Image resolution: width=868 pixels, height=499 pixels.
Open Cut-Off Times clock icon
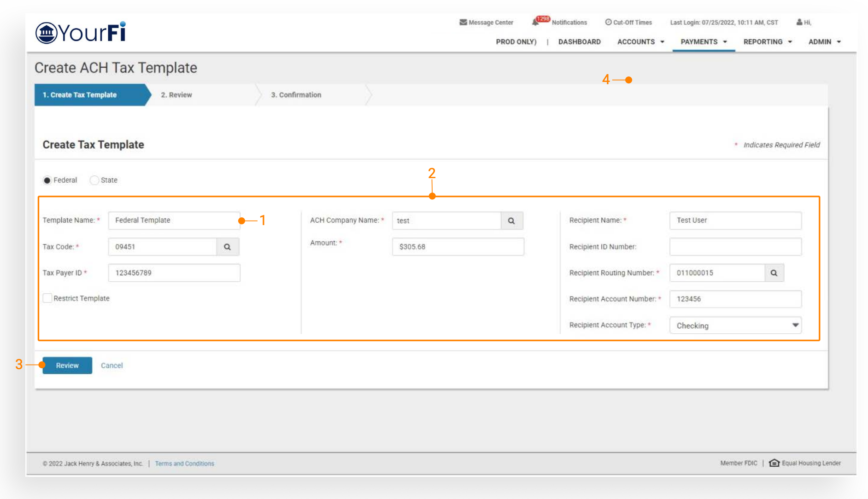click(x=608, y=22)
